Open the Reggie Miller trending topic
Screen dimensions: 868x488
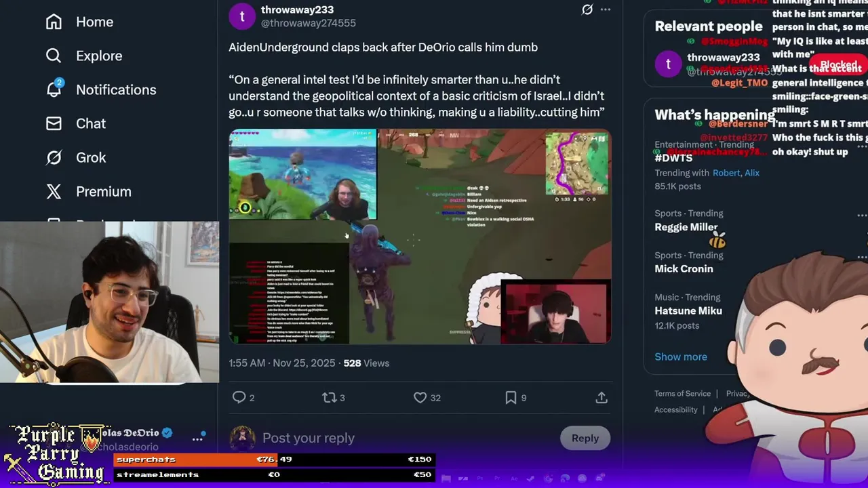coord(686,227)
